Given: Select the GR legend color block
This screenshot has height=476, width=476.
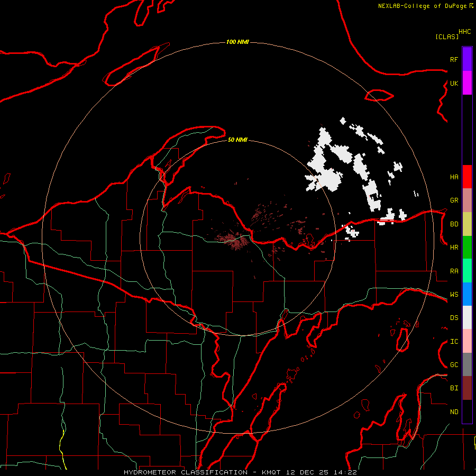Looking at the screenshot, I should (467, 200).
